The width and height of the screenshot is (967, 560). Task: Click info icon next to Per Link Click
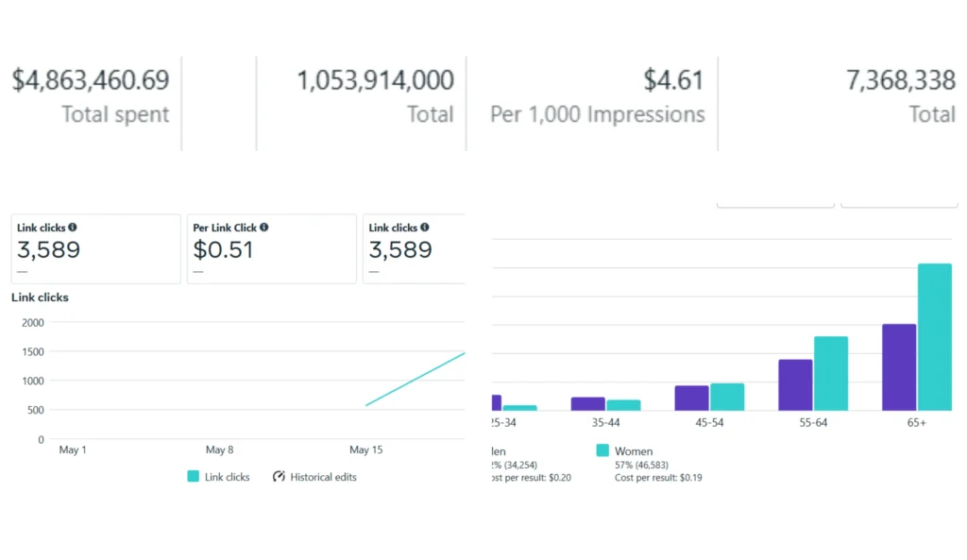pyautogui.click(x=264, y=228)
